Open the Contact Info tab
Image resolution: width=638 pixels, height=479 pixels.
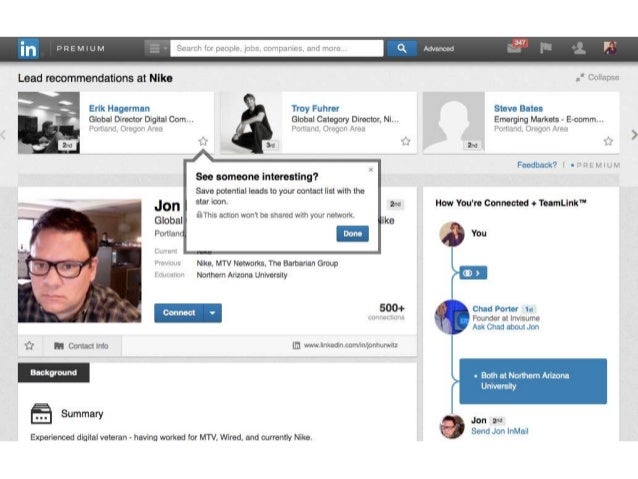point(81,346)
